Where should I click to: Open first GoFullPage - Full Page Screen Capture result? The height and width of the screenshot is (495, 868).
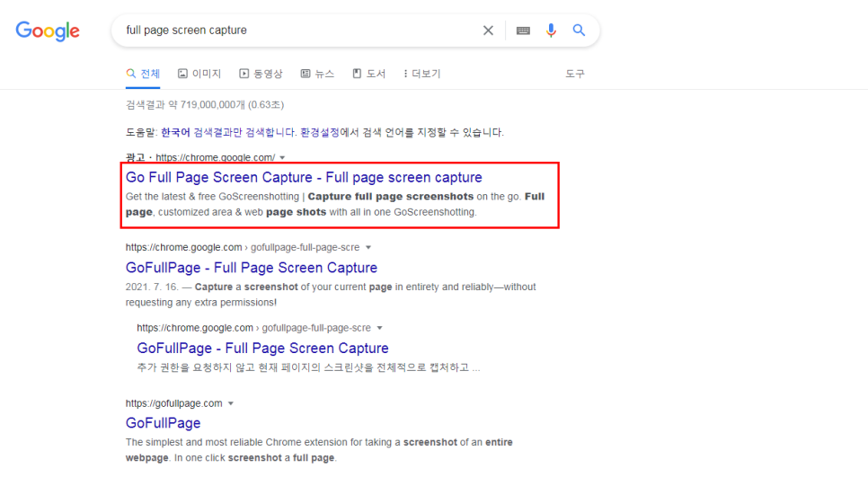(252, 268)
